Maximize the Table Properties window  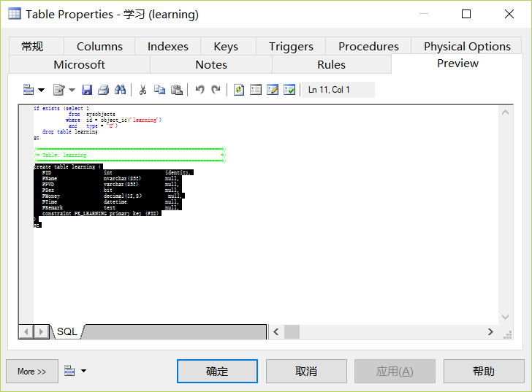[466, 14]
